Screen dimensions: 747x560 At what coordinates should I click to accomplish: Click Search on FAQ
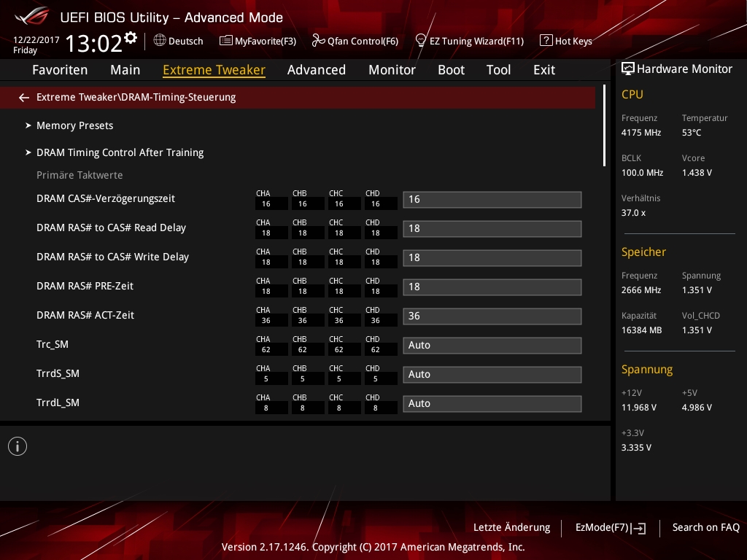pyautogui.click(x=706, y=528)
